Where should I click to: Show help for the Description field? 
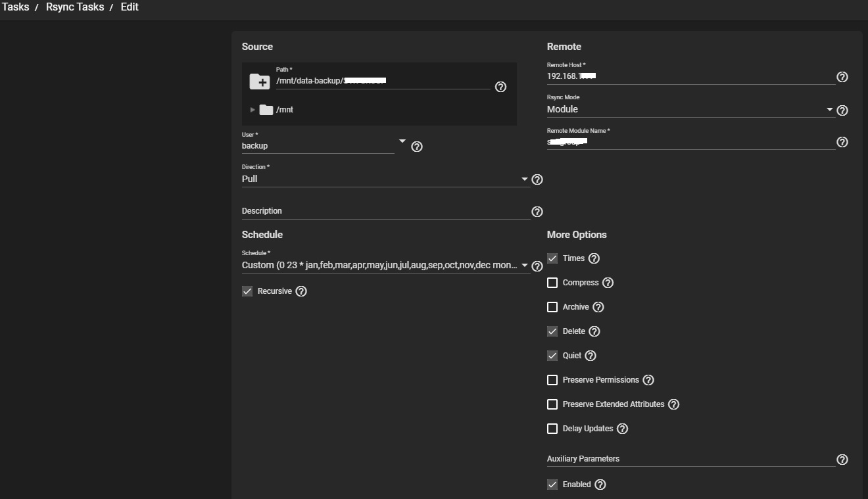537,212
